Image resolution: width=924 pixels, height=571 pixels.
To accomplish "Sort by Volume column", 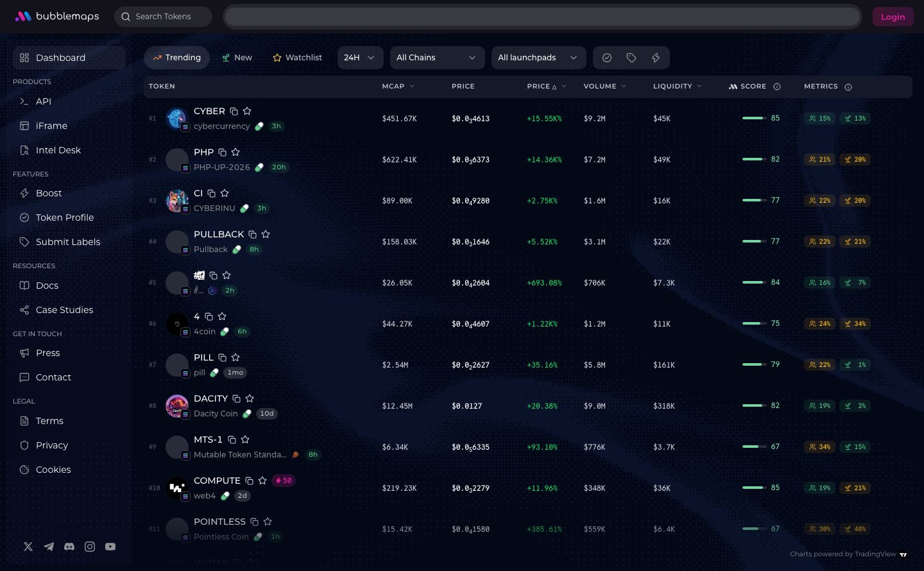I will tap(604, 86).
